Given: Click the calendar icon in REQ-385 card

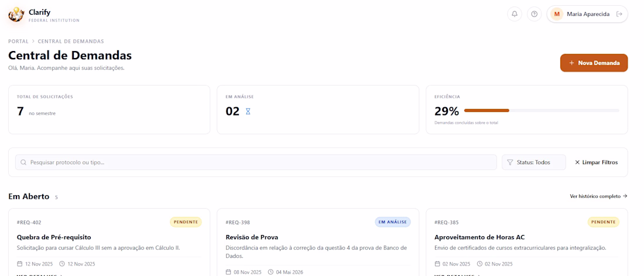Looking at the screenshot, I should pos(437,264).
